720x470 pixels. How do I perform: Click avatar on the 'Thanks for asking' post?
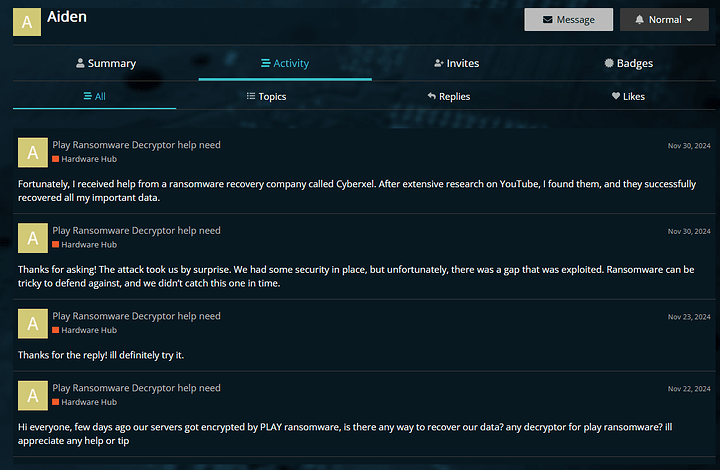pyautogui.click(x=32, y=238)
